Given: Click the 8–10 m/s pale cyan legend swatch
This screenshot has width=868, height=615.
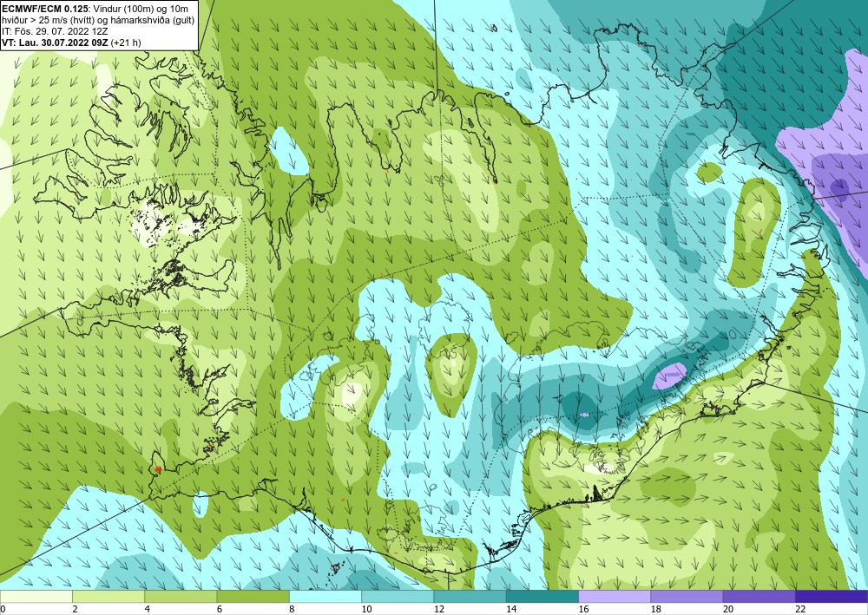Looking at the screenshot, I should pyautogui.click(x=325, y=597).
